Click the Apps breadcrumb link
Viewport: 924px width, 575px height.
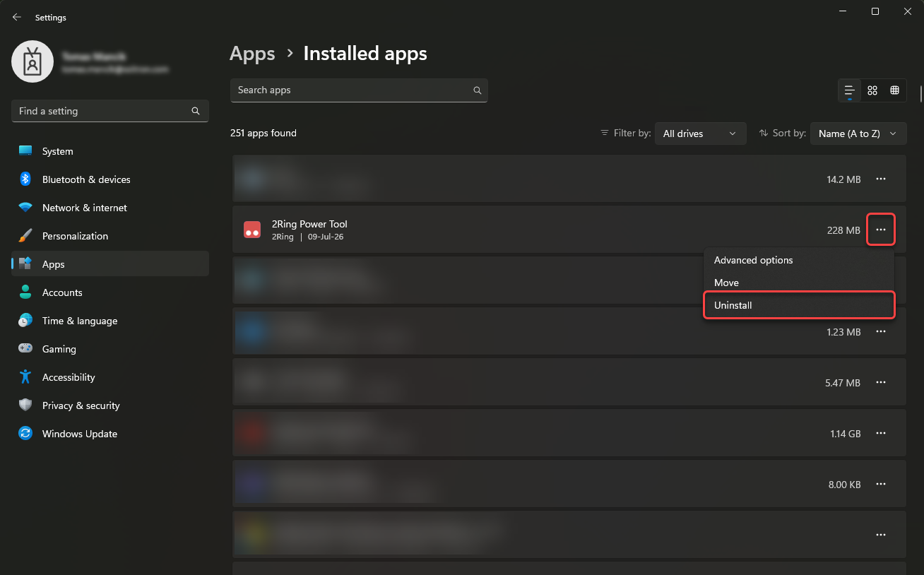click(252, 54)
